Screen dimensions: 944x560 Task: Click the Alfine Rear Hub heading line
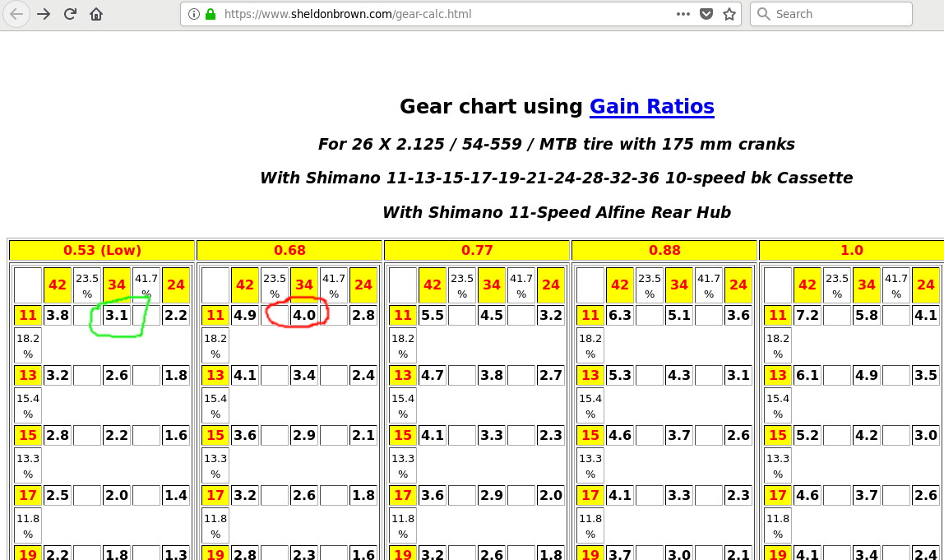[x=556, y=212]
